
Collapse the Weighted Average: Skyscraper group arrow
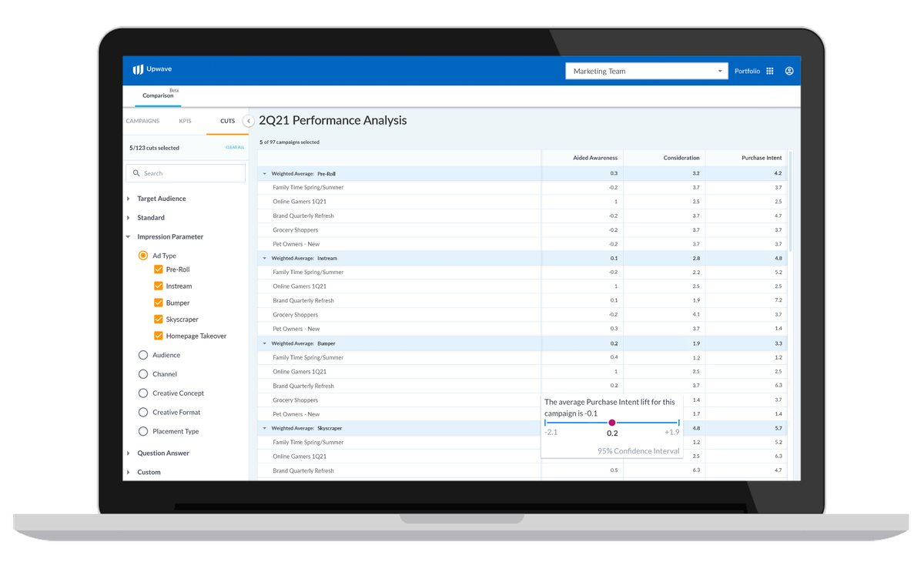point(263,428)
